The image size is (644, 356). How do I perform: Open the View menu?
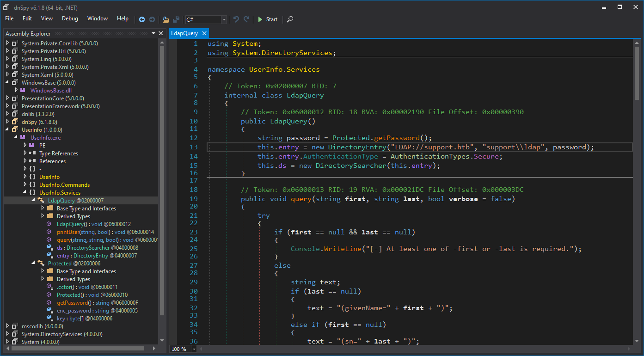tap(47, 19)
